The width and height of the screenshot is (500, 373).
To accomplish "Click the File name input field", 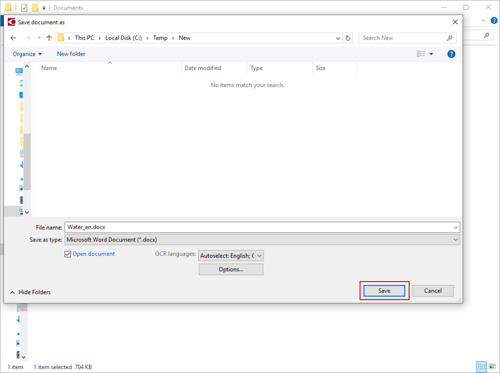I will (x=262, y=227).
